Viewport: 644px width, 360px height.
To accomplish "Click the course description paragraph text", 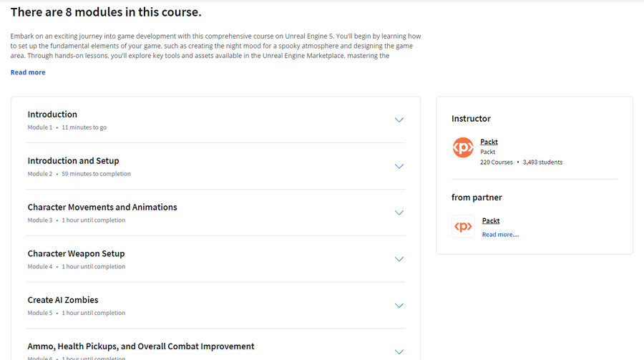I will 215,46.
